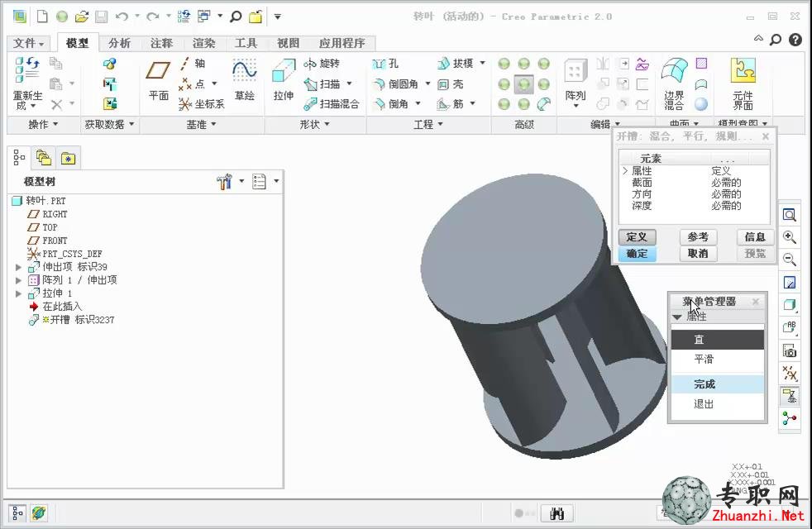Viewport: 812px width, 529px height.
Task: Click the 参考 button in the 开槽 dialog
Action: (x=698, y=237)
